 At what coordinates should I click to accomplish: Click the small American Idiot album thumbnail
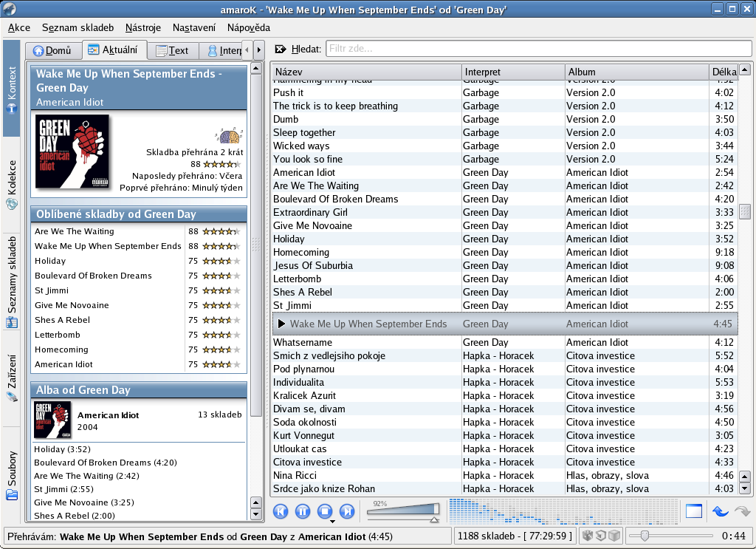(52, 420)
